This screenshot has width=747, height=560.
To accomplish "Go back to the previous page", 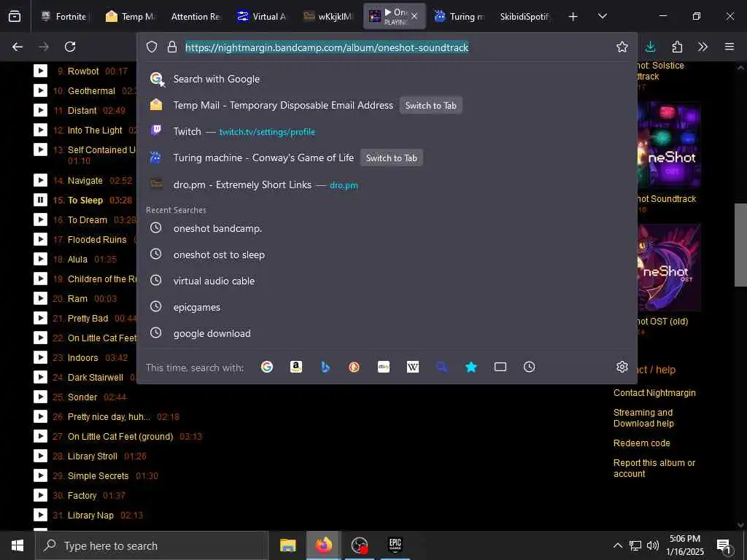I will (18, 47).
